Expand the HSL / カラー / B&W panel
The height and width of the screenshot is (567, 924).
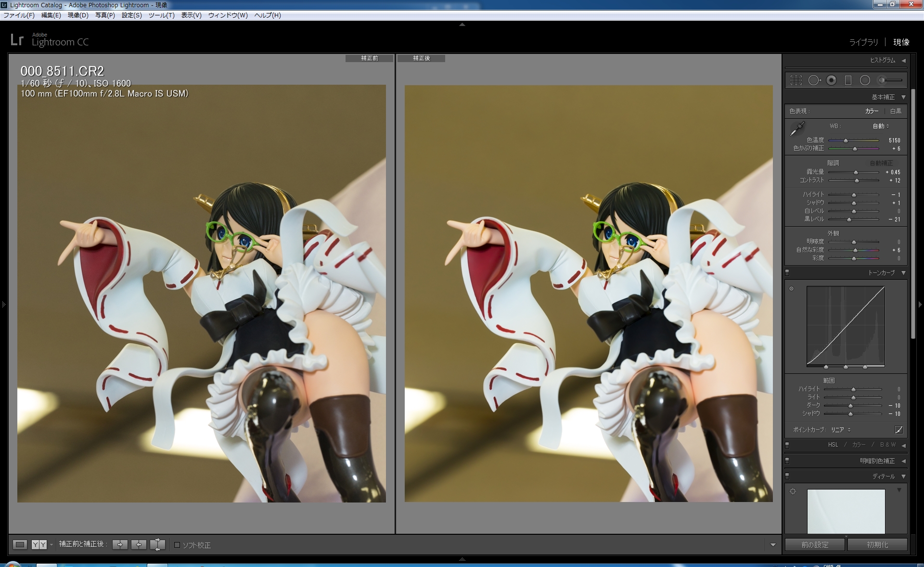pyautogui.click(x=903, y=445)
